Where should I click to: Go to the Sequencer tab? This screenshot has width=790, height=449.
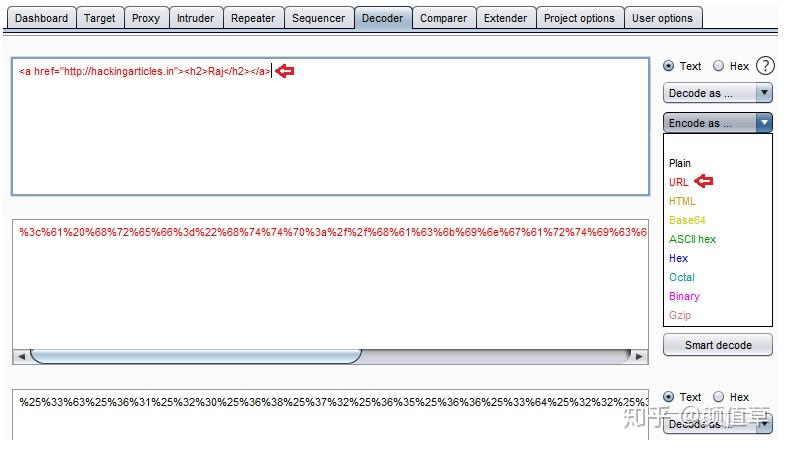point(318,18)
